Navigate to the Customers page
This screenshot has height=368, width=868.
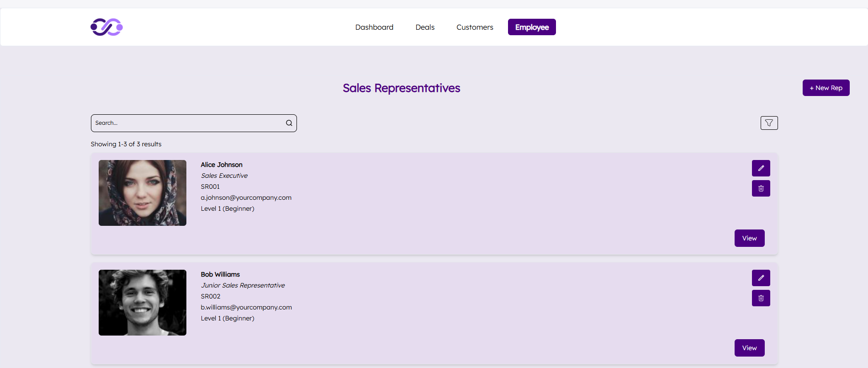[x=475, y=27]
